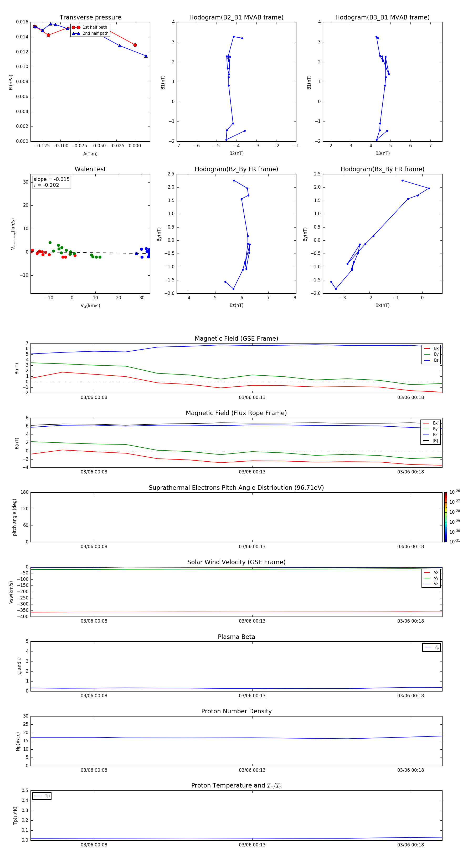Click the '10^-26' colorbar label
The image size is (473, 868).
pos(455,492)
